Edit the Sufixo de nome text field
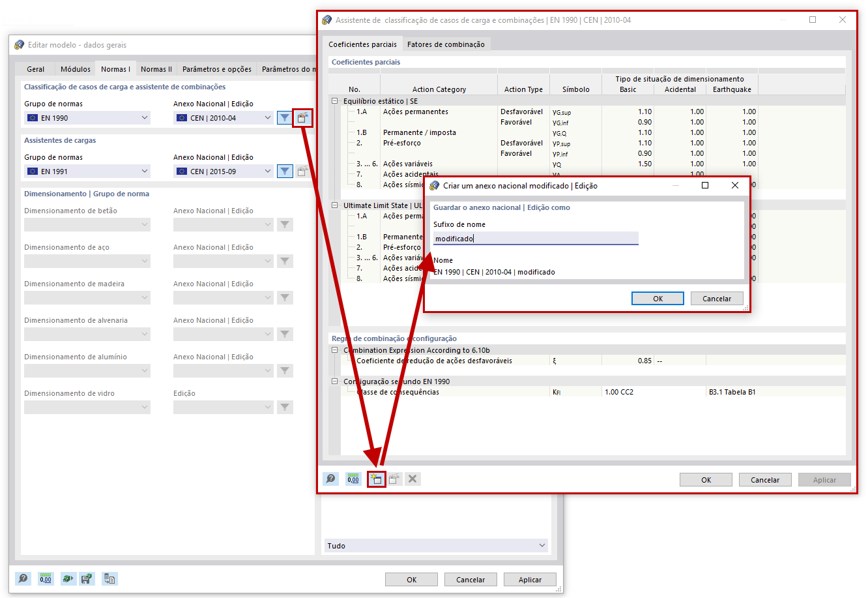 click(x=534, y=238)
